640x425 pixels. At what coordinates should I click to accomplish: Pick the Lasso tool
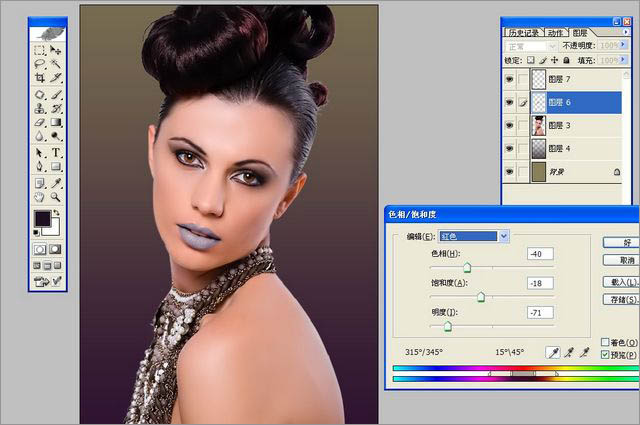[40, 64]
